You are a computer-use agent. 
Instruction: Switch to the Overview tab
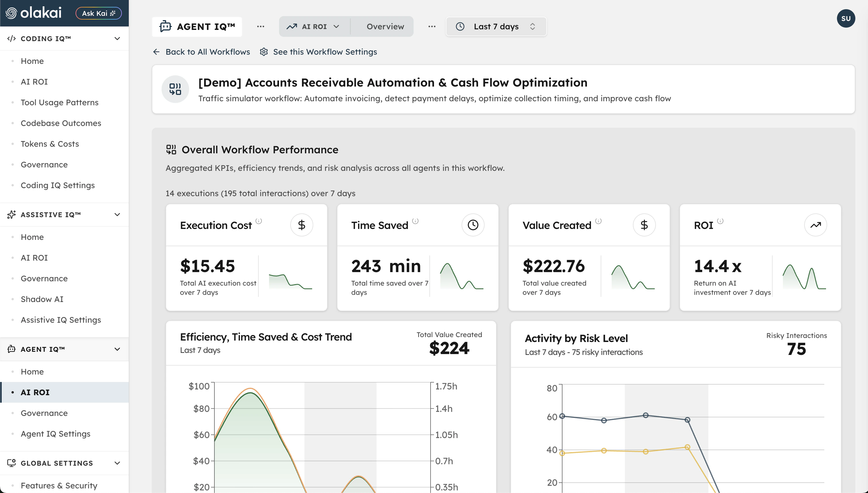point(385,26)
